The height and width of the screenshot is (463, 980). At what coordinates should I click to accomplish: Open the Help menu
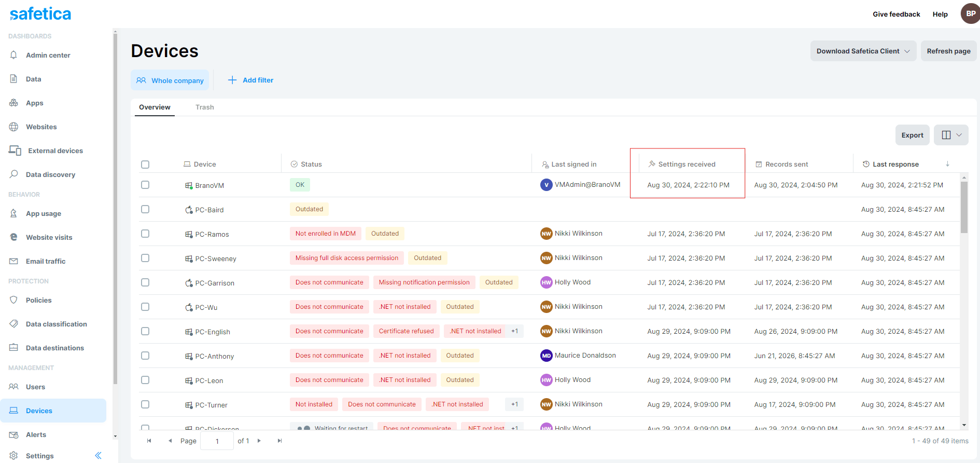pyautogui.click(x=940, y=14)
